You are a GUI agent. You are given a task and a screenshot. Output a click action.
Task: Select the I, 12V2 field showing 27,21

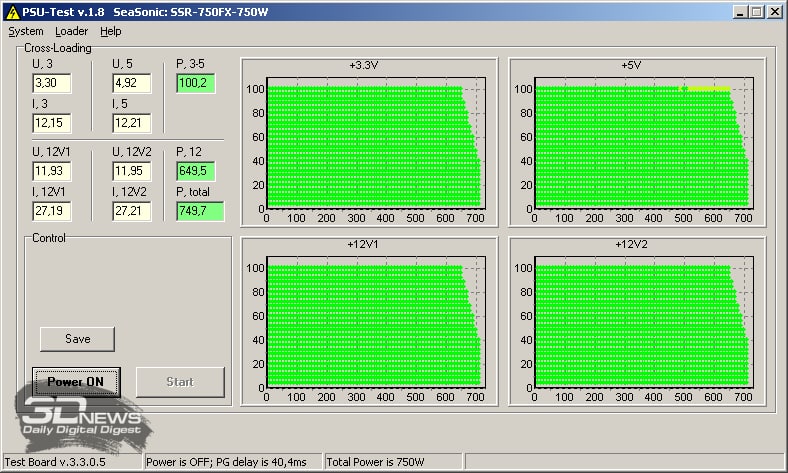132,211
